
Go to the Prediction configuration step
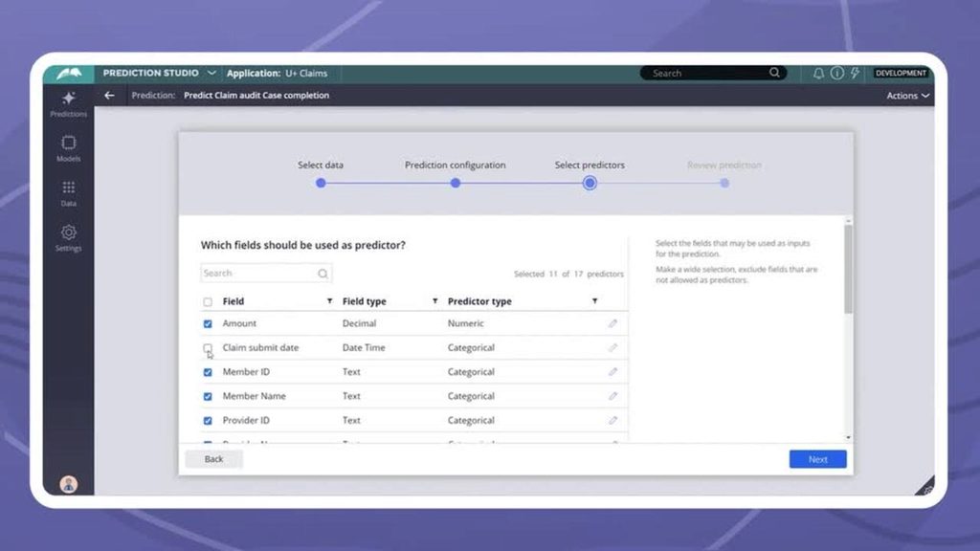pyautogui.click(x=455, y=183)
